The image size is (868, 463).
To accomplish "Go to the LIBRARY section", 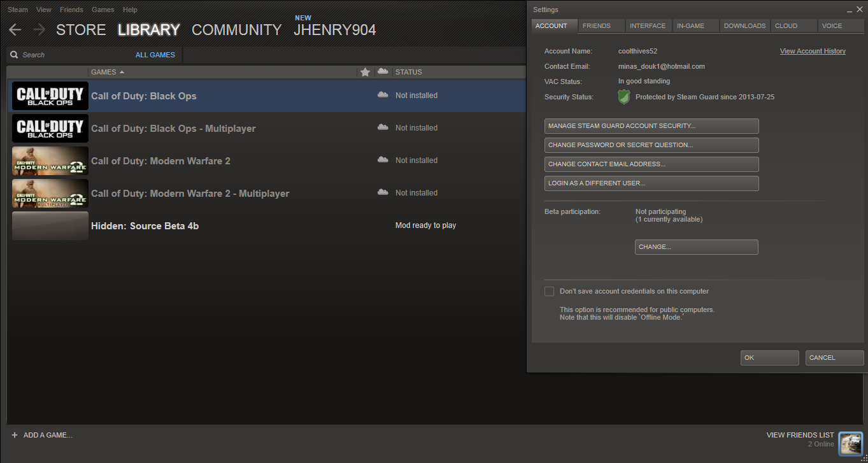I will pos(149,30).
